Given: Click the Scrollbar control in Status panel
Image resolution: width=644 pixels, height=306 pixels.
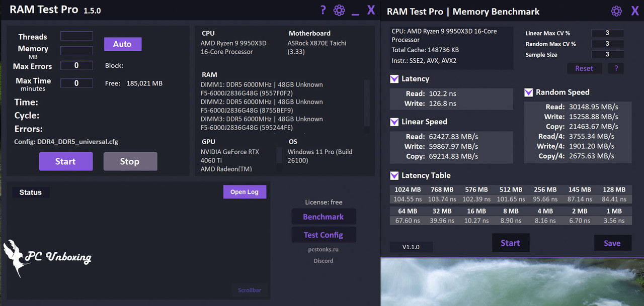Looking at the screenshot, I should tap(250, 290).
